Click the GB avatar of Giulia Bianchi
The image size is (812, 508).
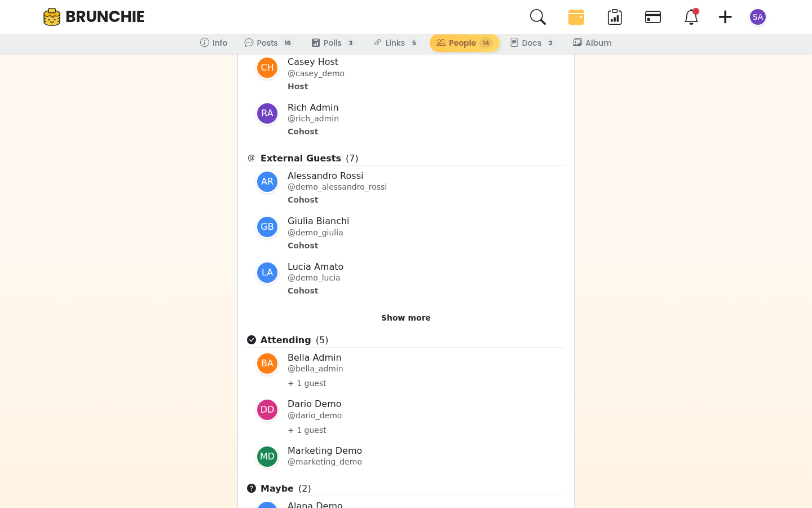click(x=267, y=227)
